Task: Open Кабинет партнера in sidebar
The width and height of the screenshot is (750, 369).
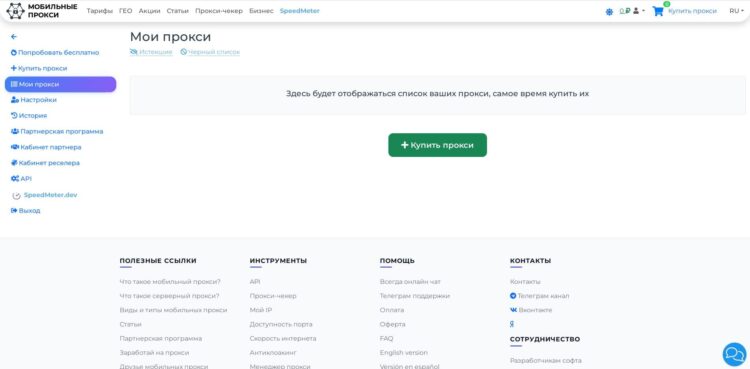Action: tap(46, 147)
